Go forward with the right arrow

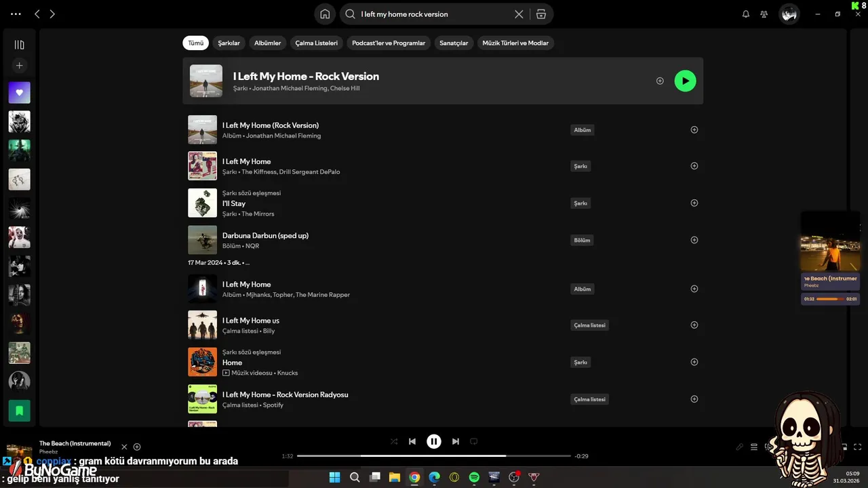coord(52,14)
